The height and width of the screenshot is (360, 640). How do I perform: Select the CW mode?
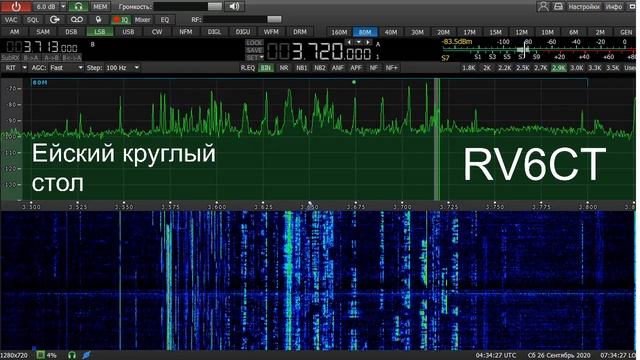click(x=157, y=32)
